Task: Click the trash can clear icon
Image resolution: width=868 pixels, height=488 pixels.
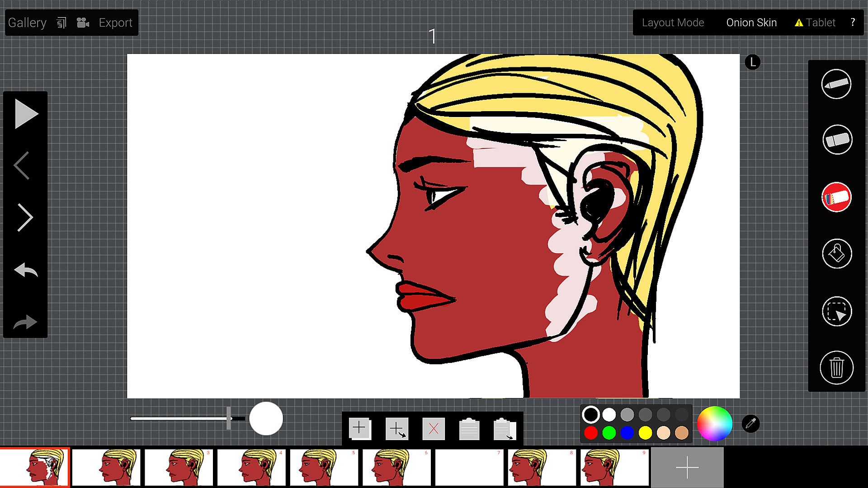Action: [836, 367]
